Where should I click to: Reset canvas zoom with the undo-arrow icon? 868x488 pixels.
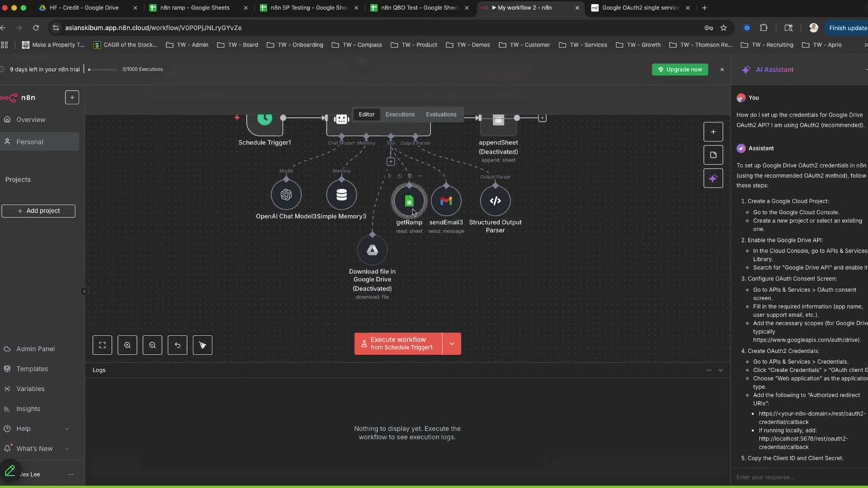(x=178, y=345)
